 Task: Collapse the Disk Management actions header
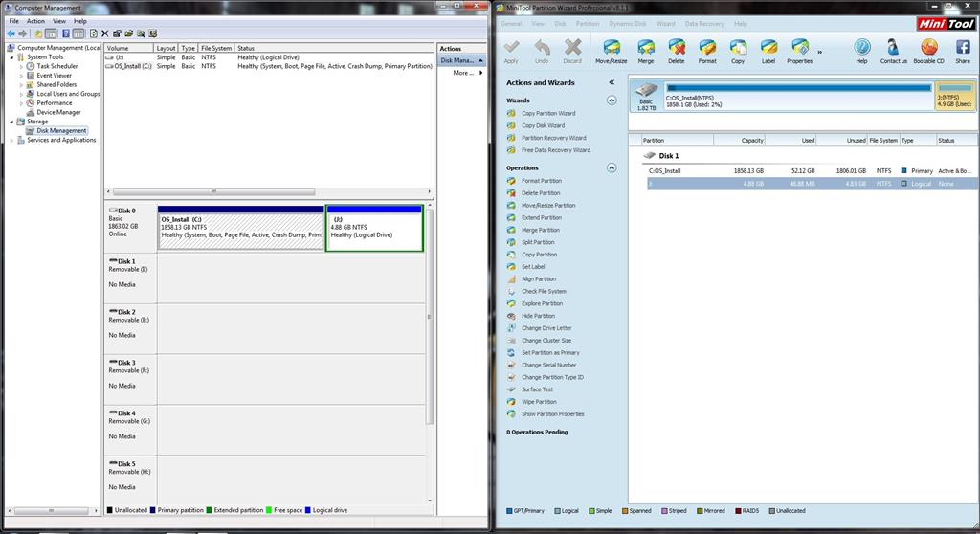(x=480, y=60)
